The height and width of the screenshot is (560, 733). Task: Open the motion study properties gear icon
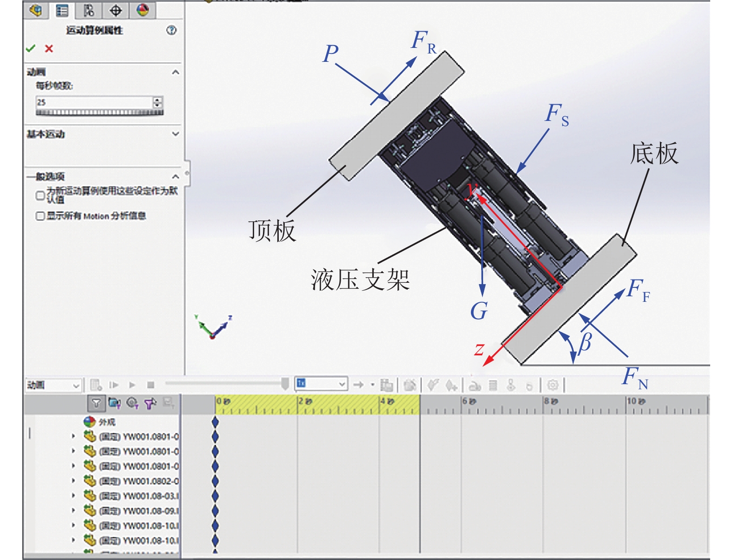tap(552, 385)
